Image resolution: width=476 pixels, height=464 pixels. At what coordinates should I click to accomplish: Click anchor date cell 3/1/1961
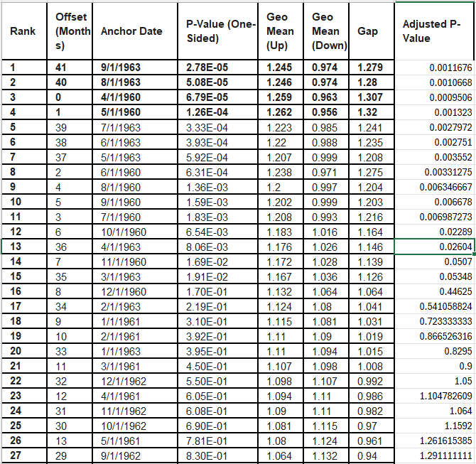(x=135, y=366)
